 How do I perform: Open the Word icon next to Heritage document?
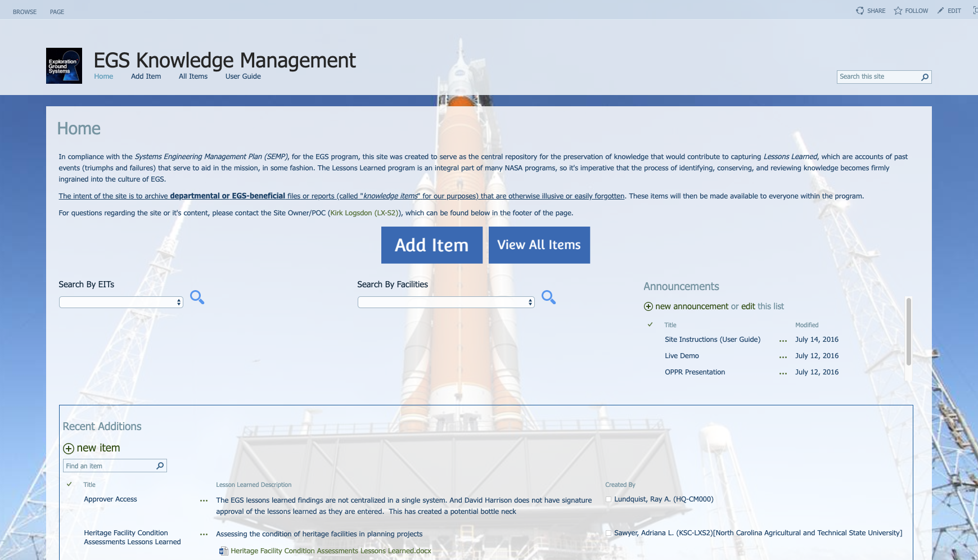[x=223, y=551]
